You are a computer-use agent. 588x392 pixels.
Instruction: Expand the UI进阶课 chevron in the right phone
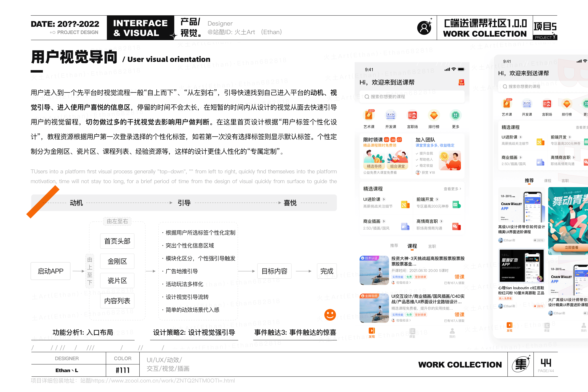(x=521, y=137)
